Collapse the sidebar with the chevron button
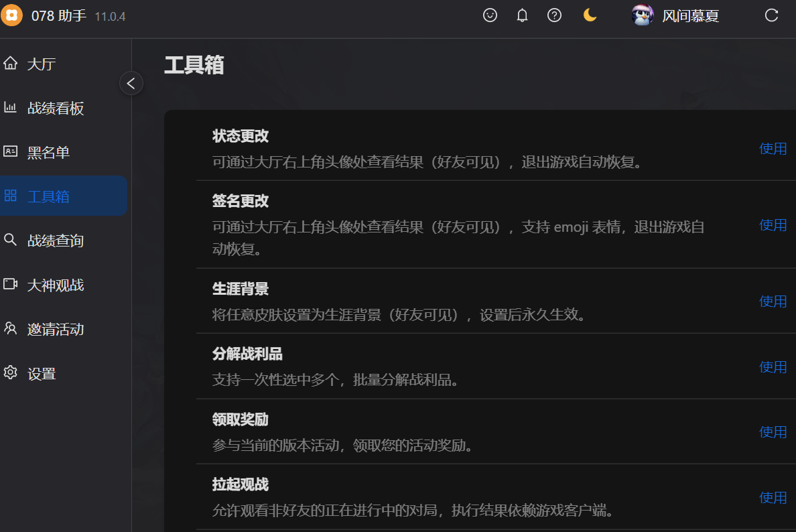The height and width of the screenshot is (532, 796). point(131,83)
